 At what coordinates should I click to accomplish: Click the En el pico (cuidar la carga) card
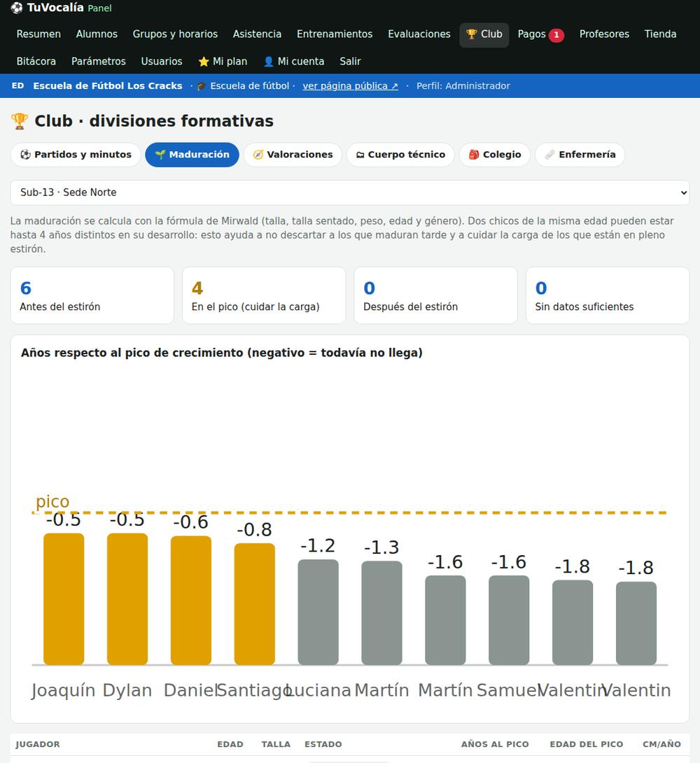click(x=264, y=295)
